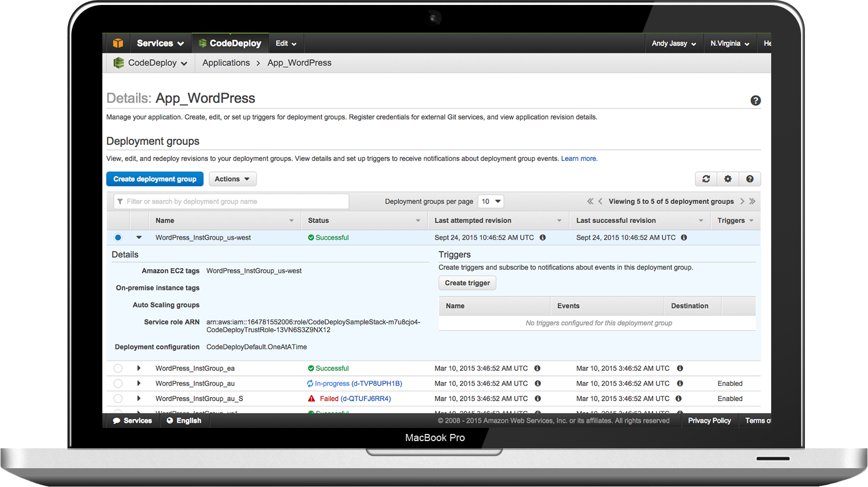Go to last page of deployment groups
This screenshot has width=868, height=487.
pos(752,201)
